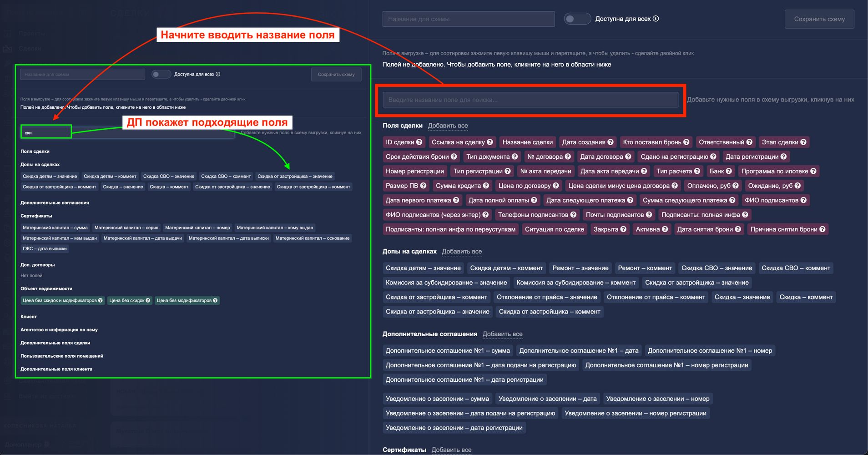Show the hint for 'Цена сделки минус цена договора'
Image resolution: width=868 pixels, height=455 pixels.
tap(675, 186)
